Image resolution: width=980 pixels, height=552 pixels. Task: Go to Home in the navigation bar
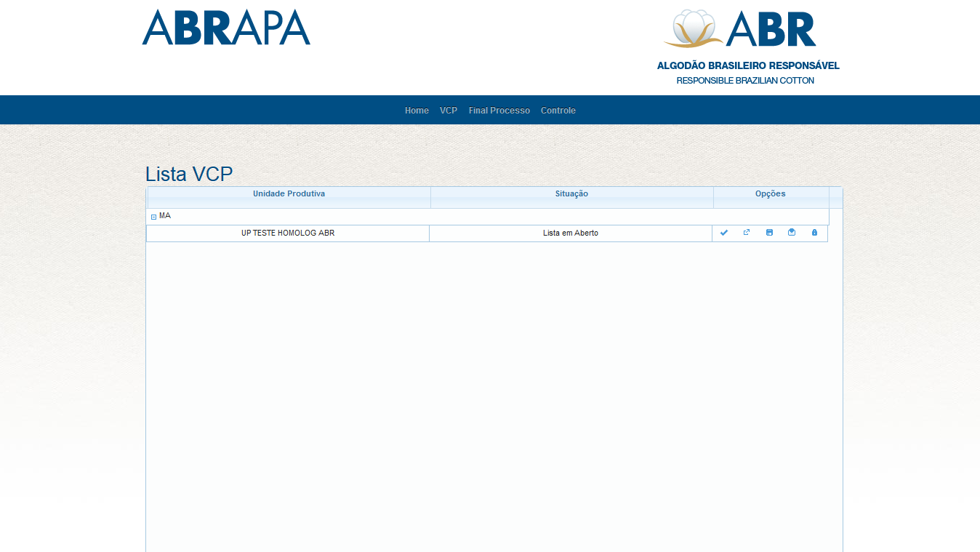(x=417, y=111)
